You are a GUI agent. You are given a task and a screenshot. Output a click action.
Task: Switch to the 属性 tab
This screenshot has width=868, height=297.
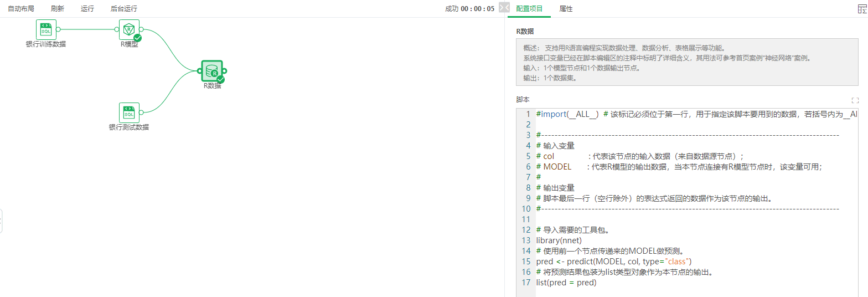(x=566, y=9)
